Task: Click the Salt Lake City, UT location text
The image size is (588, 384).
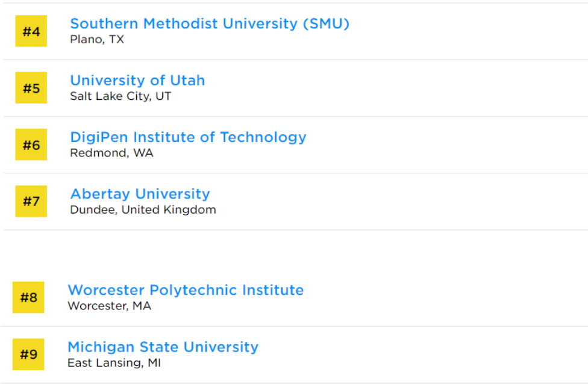Action: [120, 96]
